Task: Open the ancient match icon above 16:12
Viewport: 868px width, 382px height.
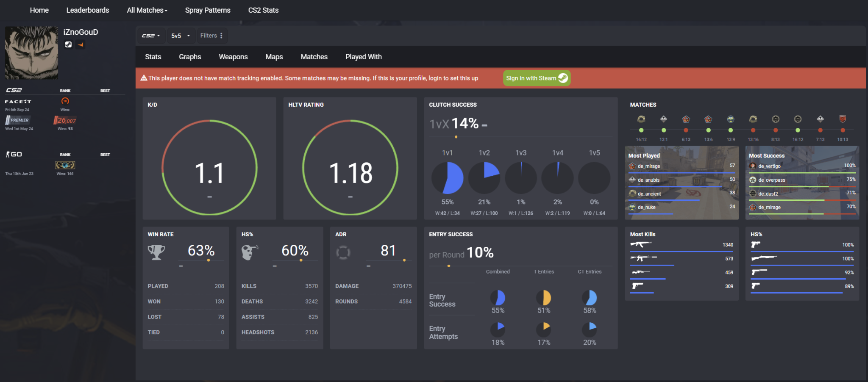Action: tap(641, 119)
